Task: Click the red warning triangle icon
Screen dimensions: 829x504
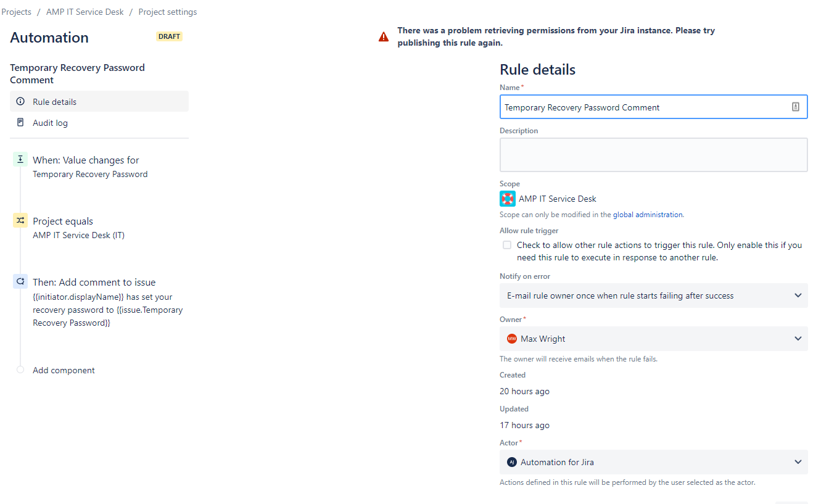Action: [x=384, y=37]
